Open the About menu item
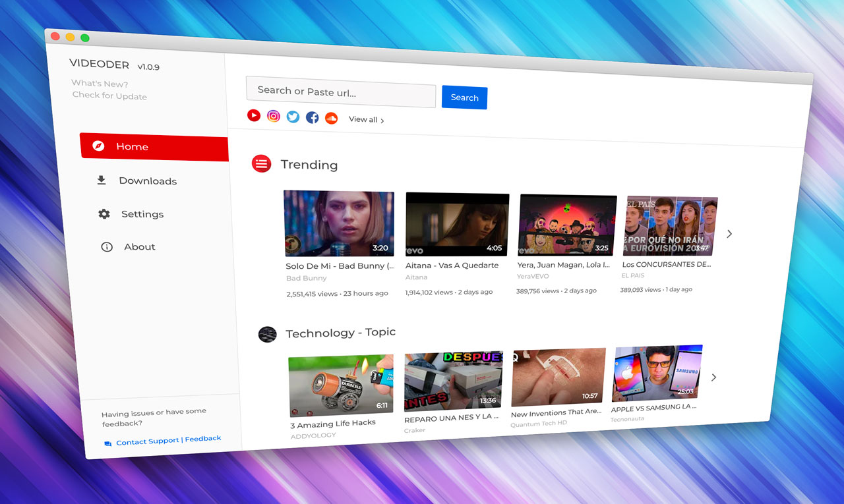This screenshot has width=844, height=504. [x=139, y=246]
